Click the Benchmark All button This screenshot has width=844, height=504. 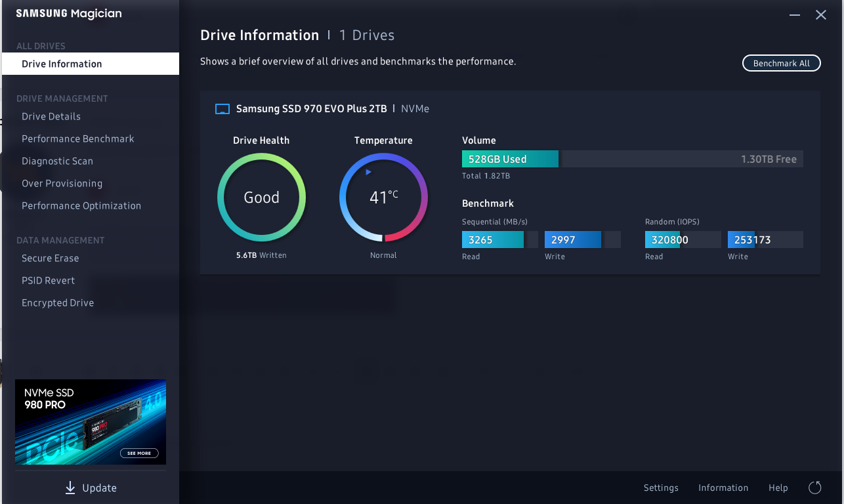tap(782, 63)
